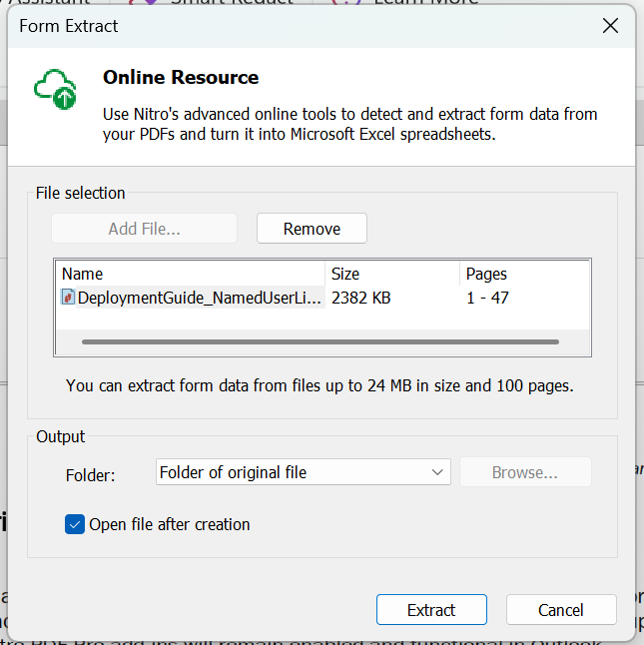
Task: Click the Cancel button
Action: coord(561,610)
